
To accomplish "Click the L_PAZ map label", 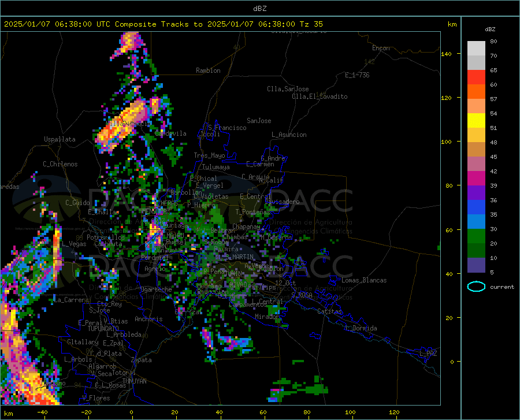I will point(428,354).
